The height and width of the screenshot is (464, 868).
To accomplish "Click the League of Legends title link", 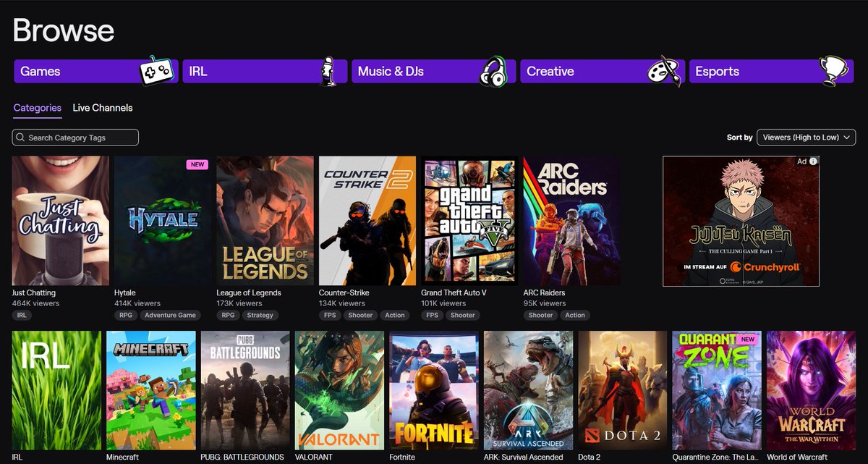I will coord(249,293).
